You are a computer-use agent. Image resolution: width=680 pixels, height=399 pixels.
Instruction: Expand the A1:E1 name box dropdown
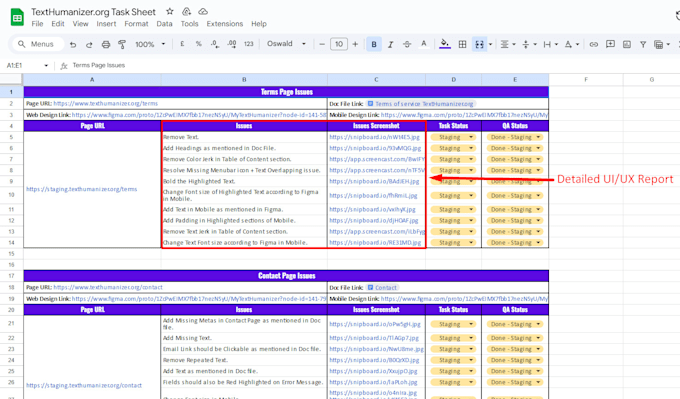coord(46,65)
